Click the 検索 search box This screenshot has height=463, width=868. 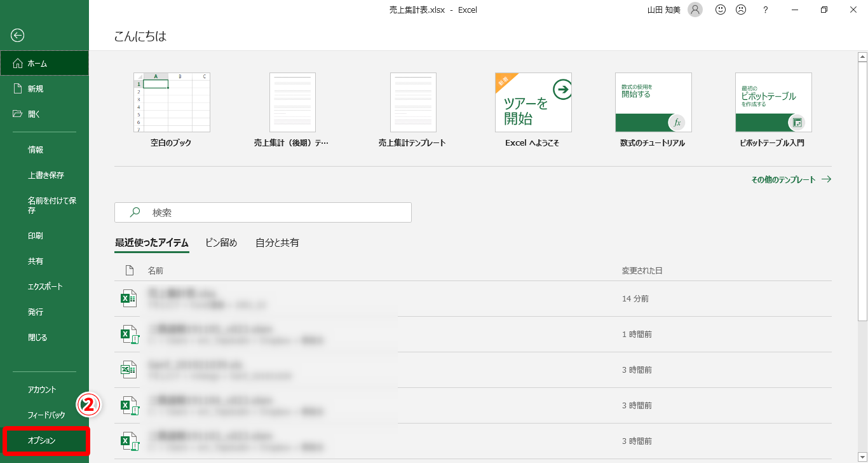(x=263, y=213)
